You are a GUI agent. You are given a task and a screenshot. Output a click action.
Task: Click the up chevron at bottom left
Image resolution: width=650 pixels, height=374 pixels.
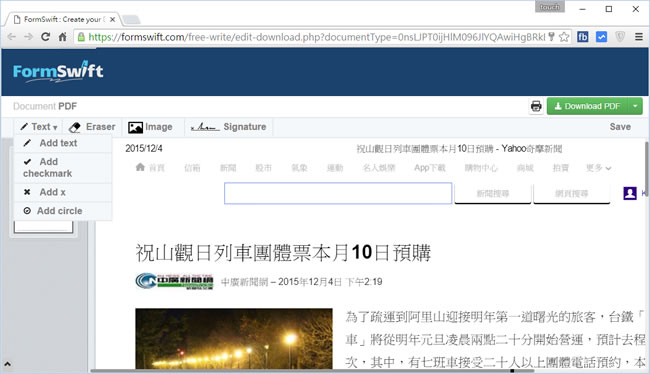[7, 364]
